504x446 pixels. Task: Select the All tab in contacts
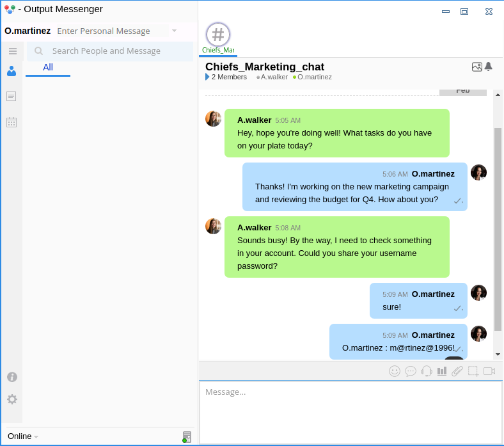coord(48,68)
